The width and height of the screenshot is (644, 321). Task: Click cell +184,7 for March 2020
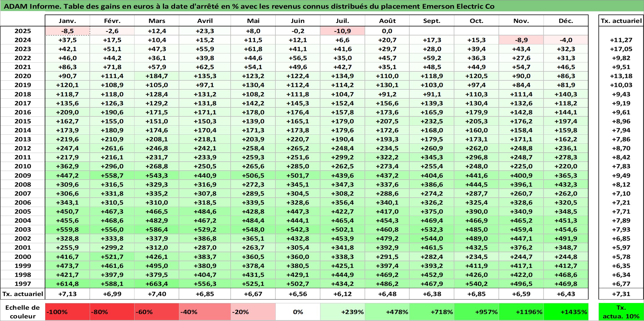point(157,76)
